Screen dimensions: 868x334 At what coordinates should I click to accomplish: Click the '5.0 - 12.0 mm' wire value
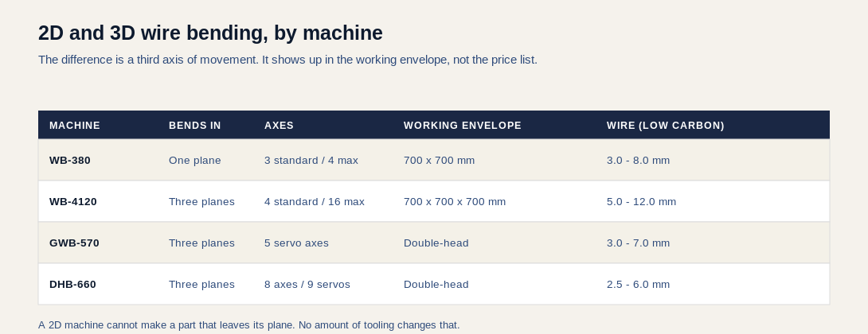click(642, 202)
